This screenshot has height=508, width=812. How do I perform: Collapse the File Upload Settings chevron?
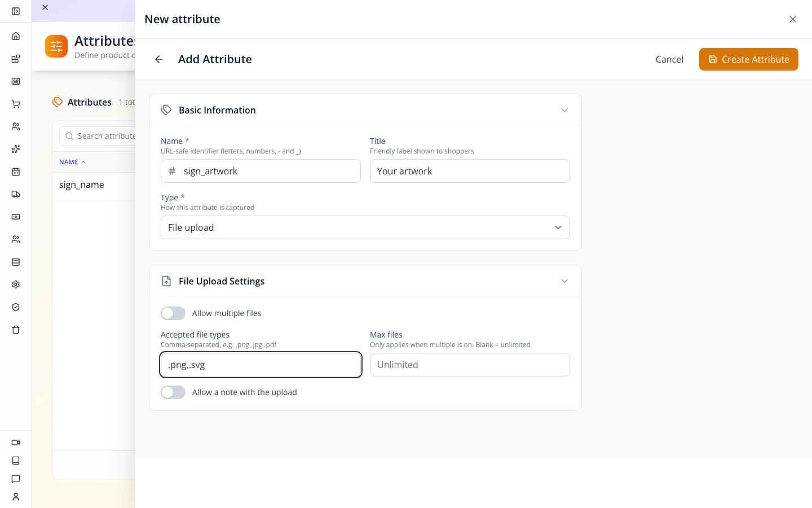pos(564,281)
